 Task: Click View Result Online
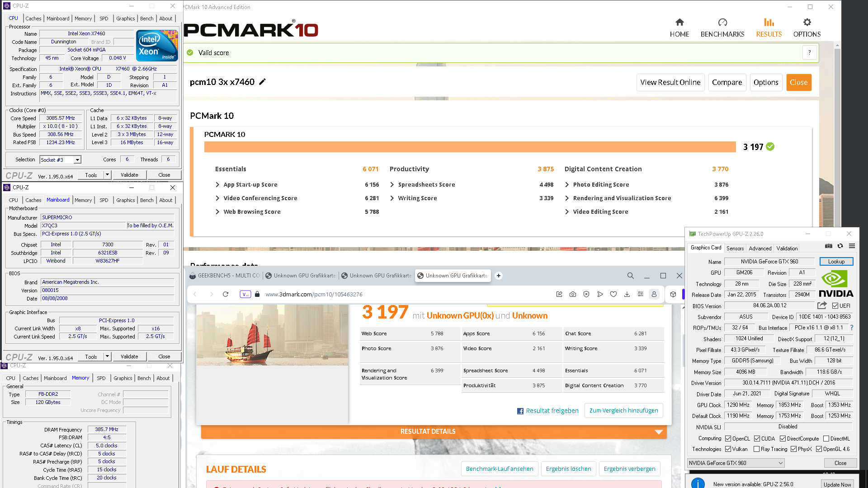(x=670, y=82)
